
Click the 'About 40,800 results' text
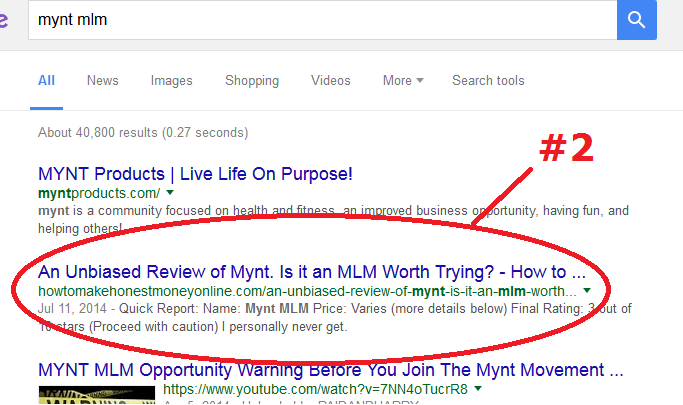coord(143,132)
